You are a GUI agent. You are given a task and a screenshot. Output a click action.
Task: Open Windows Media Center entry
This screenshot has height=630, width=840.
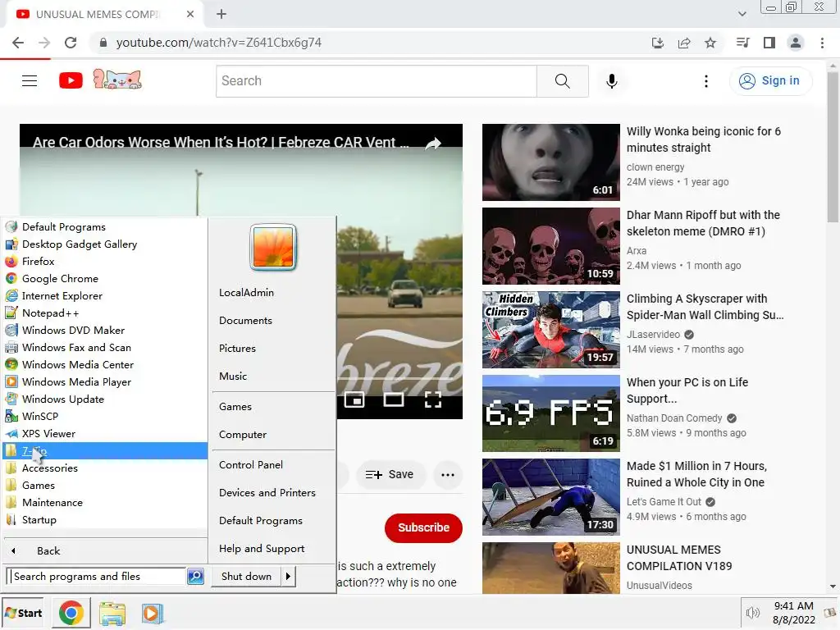pyautogui.click(x=105, y=365)
